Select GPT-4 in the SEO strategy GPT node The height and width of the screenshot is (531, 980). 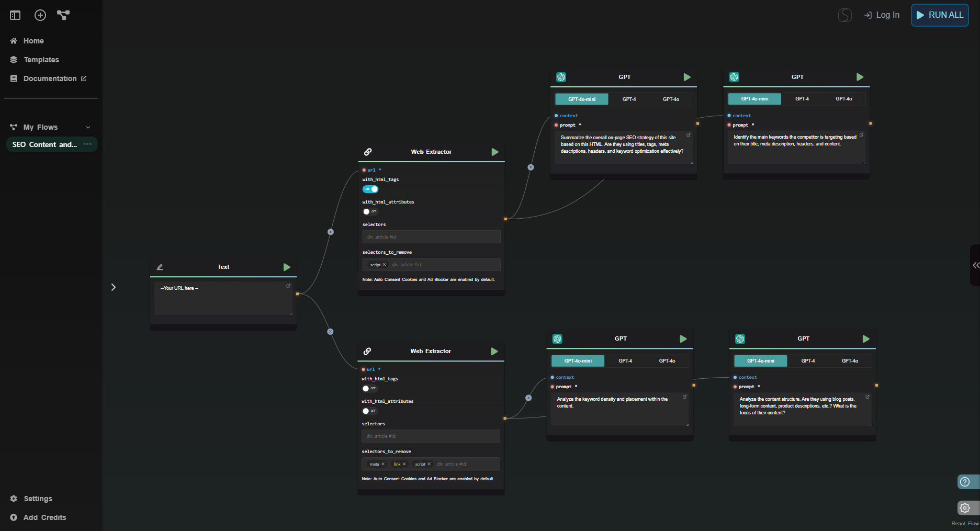[x=629, y=99]
